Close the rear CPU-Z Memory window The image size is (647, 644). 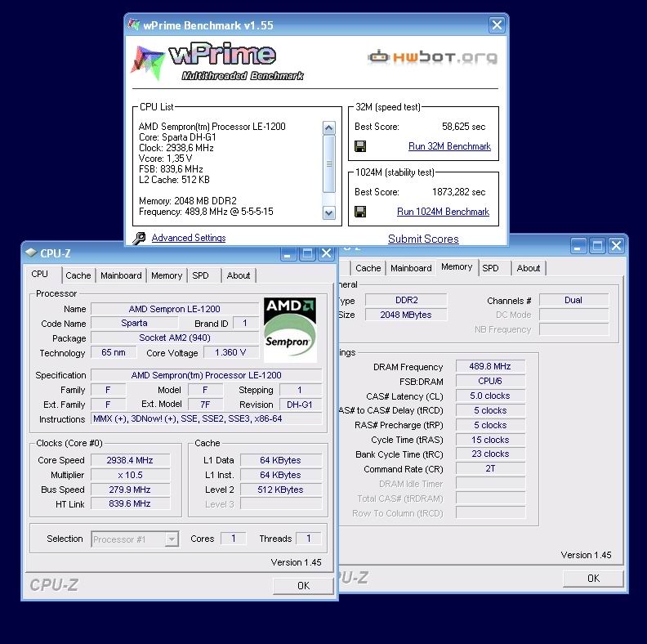(x=616, y=246)
